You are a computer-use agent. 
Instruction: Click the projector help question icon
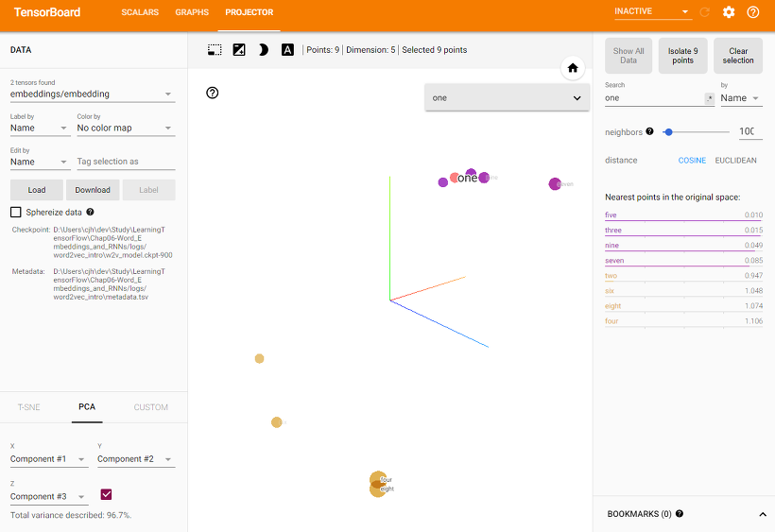click(213, 93)
